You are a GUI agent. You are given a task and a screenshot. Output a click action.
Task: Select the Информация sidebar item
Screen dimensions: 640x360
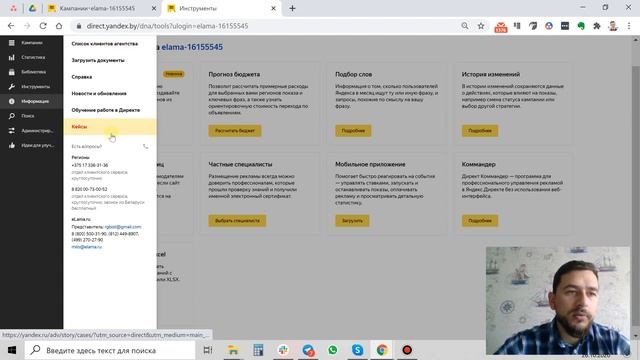pos(31,101)
